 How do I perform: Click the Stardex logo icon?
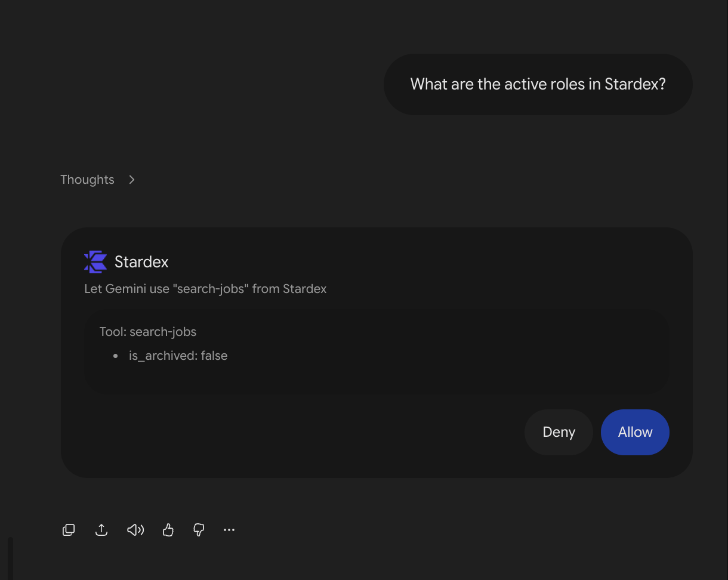pyautogui.click(x=95, y=262)
